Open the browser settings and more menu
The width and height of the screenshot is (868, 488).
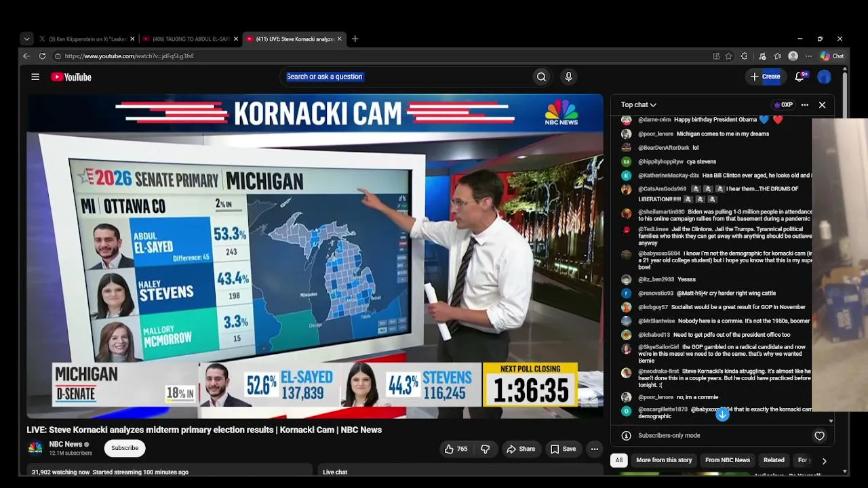(x=808, y=56)
